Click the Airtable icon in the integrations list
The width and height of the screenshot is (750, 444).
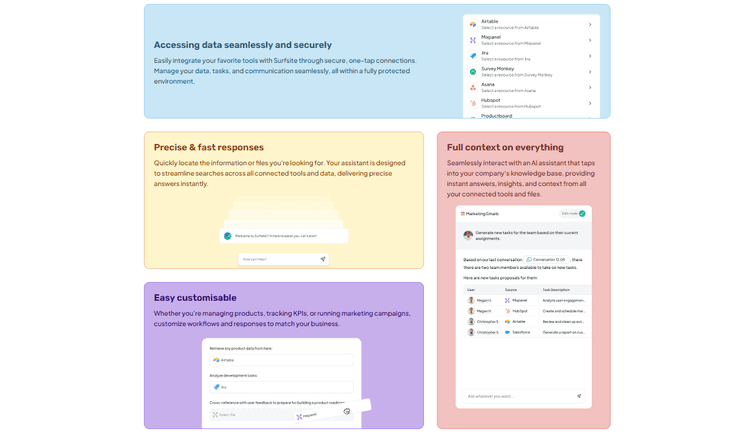(x=473, y=24)
